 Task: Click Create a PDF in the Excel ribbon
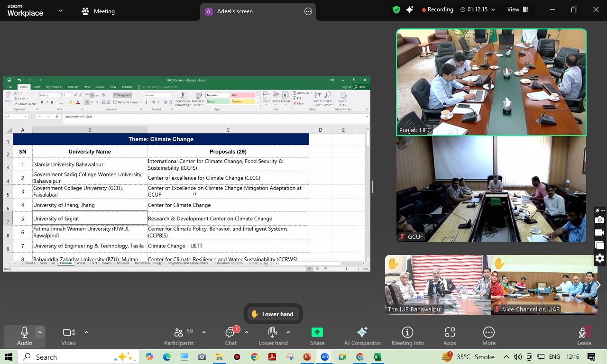343,99
